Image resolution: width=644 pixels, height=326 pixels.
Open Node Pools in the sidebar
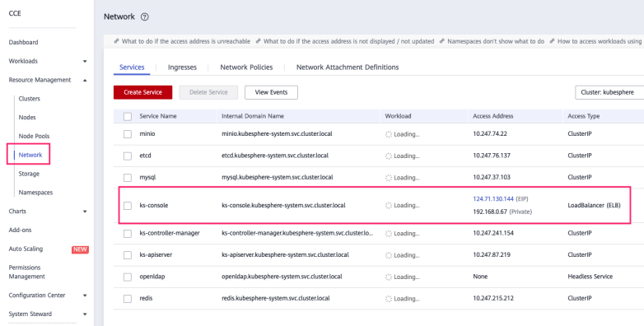coord(34,136)
